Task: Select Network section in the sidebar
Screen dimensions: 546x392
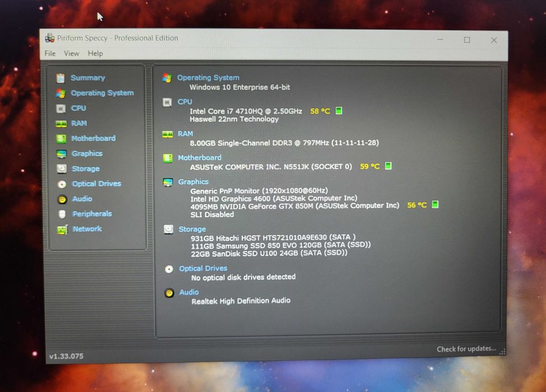Action: point(87,229)
